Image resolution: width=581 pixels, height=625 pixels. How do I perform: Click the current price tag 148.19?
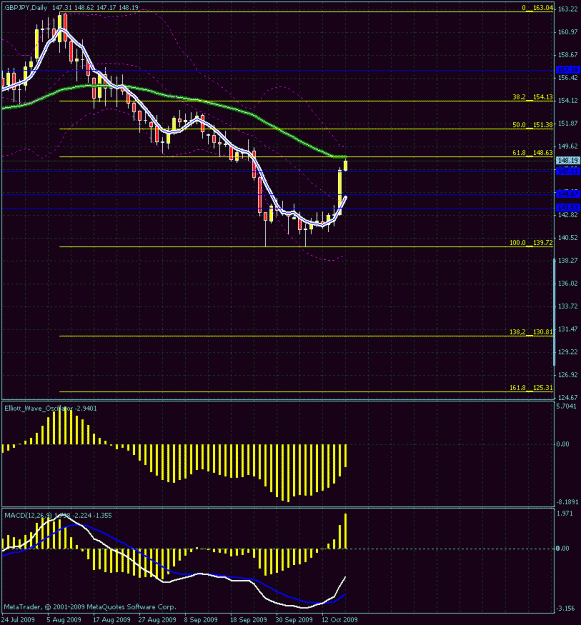pos(568,160)
